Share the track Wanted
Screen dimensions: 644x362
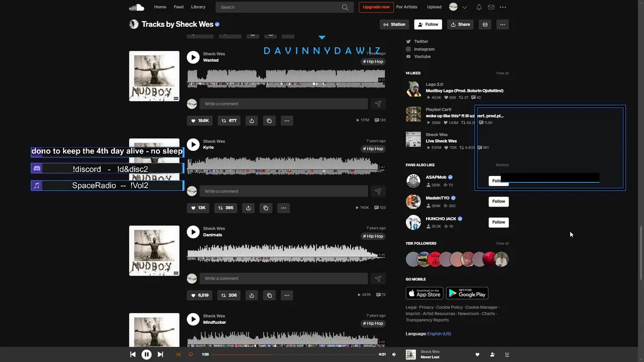(x=252, y=121)
